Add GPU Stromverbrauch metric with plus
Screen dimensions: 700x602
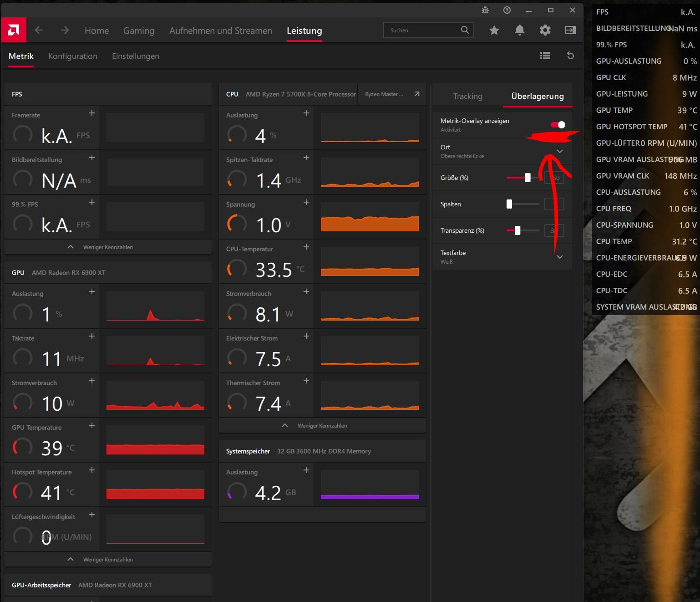[x=92, y=381]
